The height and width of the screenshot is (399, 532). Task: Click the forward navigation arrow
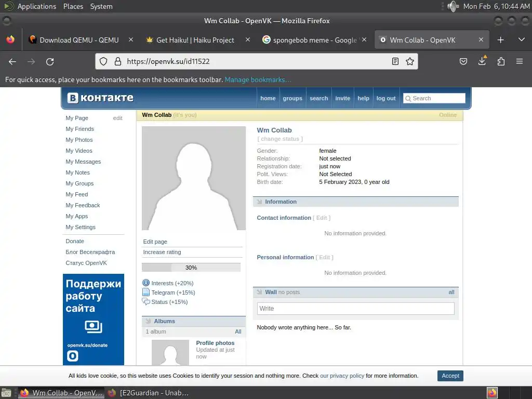(31, 61)
